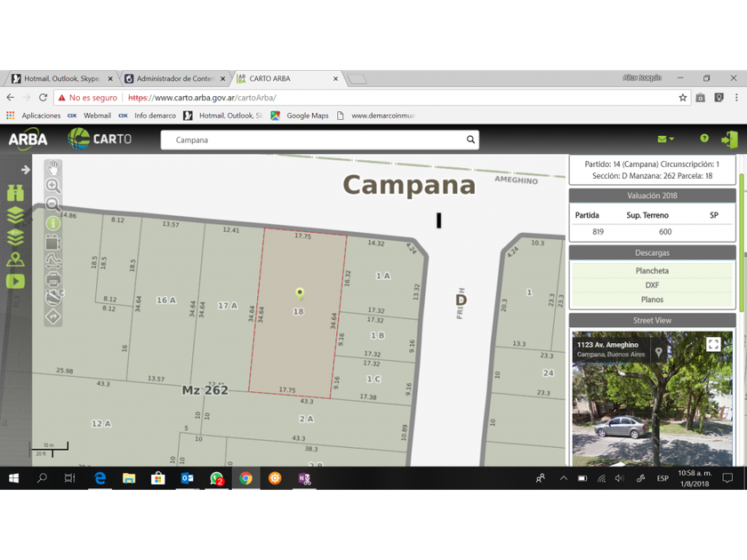Open the binoculars search panel
This screenshot has width=747, height=560.
click(x=15, y=193)
